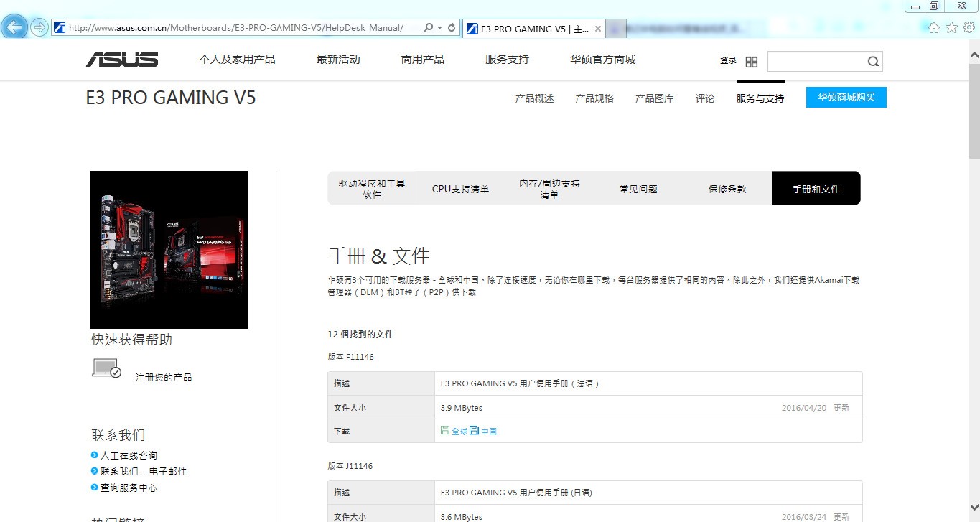
Task: Click the French manual (法语) description text
Action: click(520, 383)
